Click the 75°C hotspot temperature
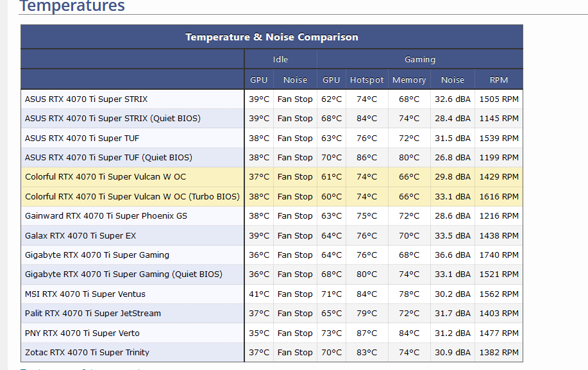 point(367,216)
